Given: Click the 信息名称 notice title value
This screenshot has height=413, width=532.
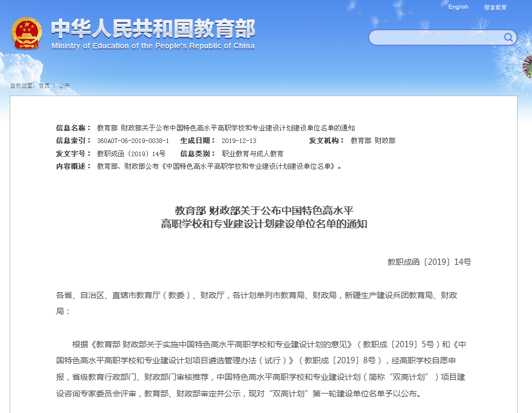Looking at the screenshot, I should tap(226, 128).
